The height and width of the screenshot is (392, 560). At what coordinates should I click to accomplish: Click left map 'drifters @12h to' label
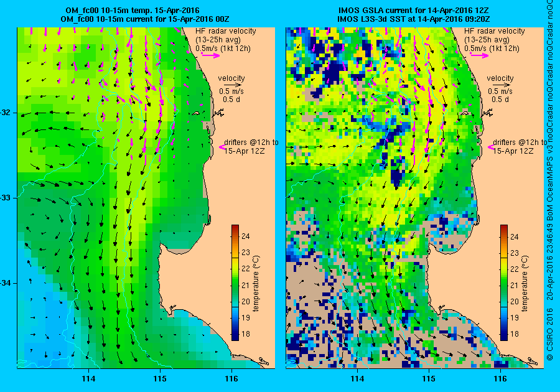(x=251, y=142)
